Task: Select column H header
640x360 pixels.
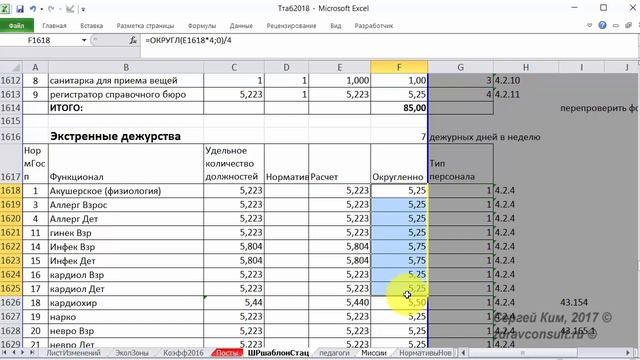Action: pyautogui.click(x=526, y=67)
